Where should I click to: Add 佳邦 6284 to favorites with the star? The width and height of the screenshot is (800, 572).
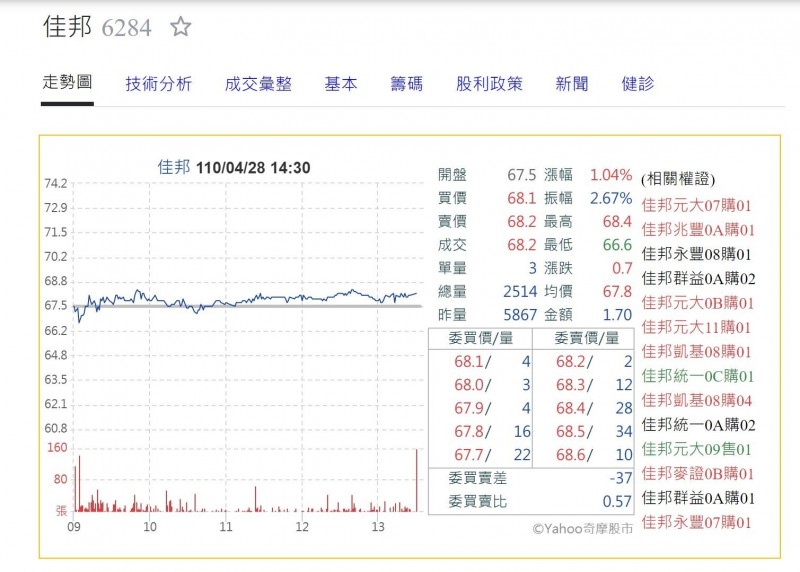(181, 27)
